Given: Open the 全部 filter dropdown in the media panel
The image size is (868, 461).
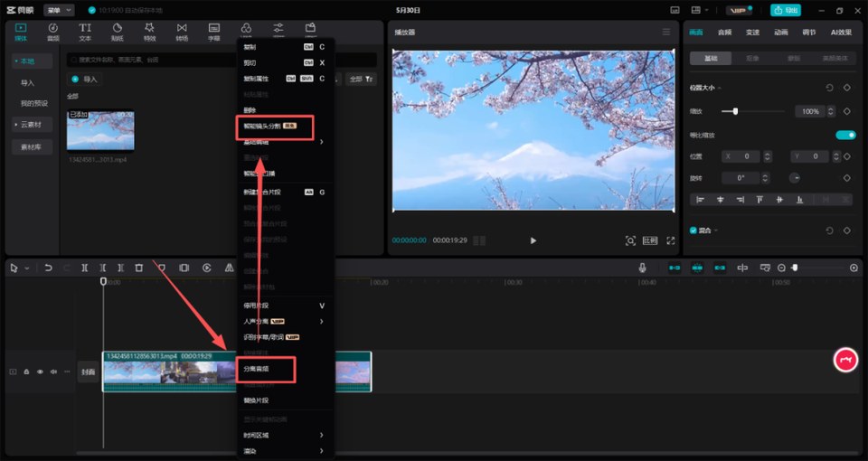Looking at the screenshot, I should click(362, 80).
